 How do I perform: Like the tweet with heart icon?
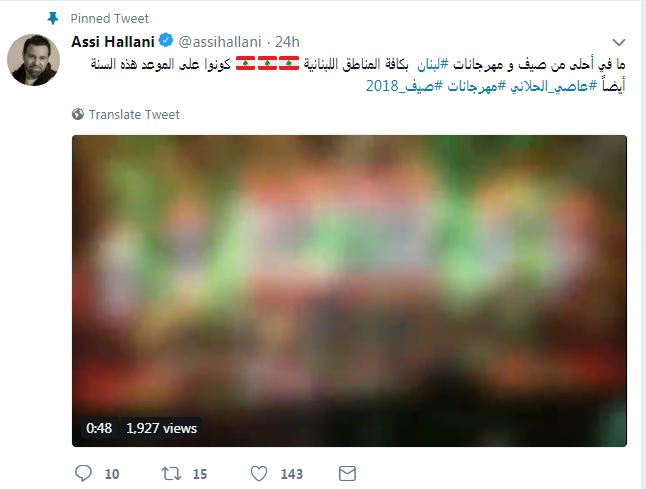pos(259,473)
